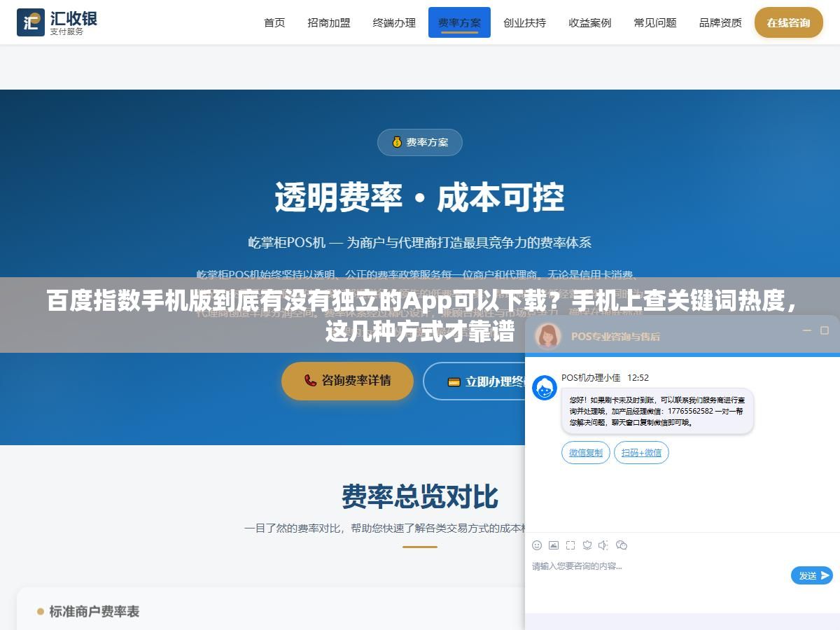The width and height of the screenshot is (840, 630).
Task: Toggle the sound speaker icon in chat
Action: click(603, 545)
